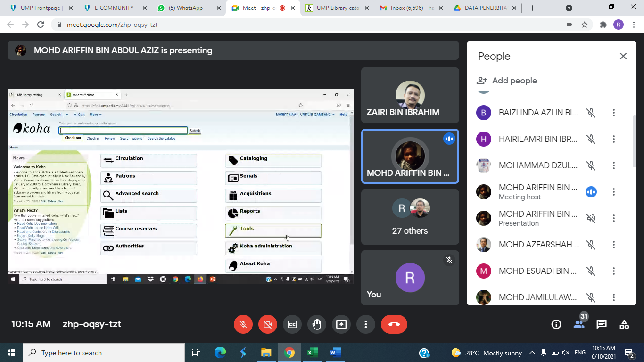644x362 pixels.
Task: Open Word from the taskbar
Action: [335, 353]
